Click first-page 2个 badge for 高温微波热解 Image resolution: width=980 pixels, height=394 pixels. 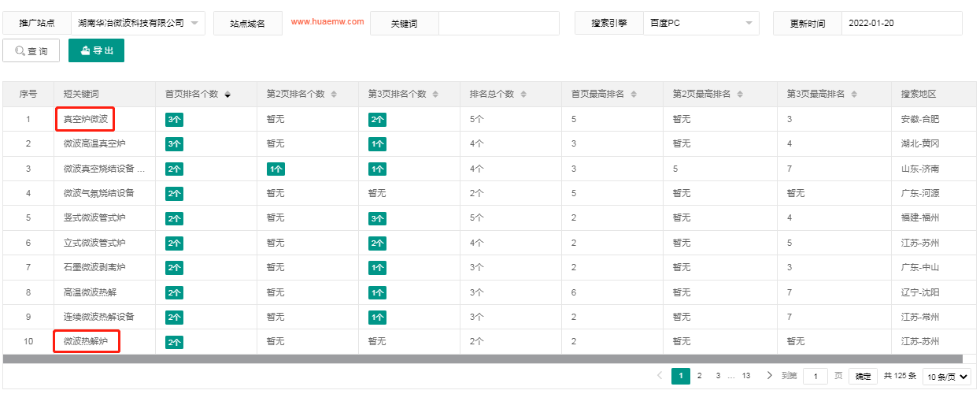point(174,292)
